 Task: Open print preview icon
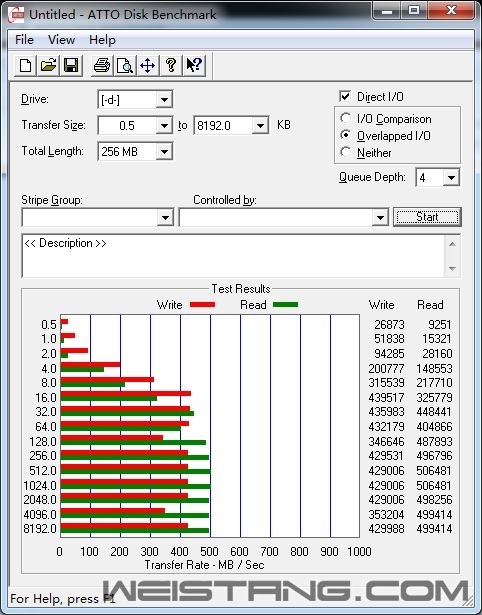pos(125,65)
